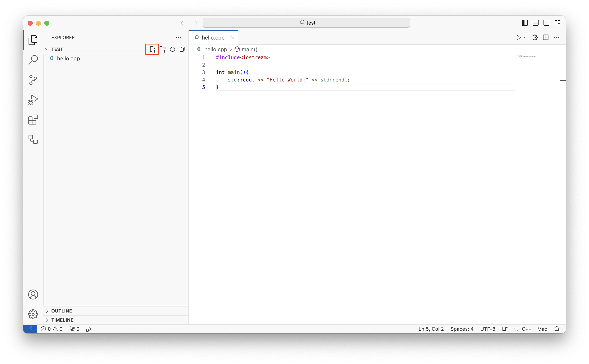589x364 pixels.
Task: Click the test search command center
Action: pos(306,23)
